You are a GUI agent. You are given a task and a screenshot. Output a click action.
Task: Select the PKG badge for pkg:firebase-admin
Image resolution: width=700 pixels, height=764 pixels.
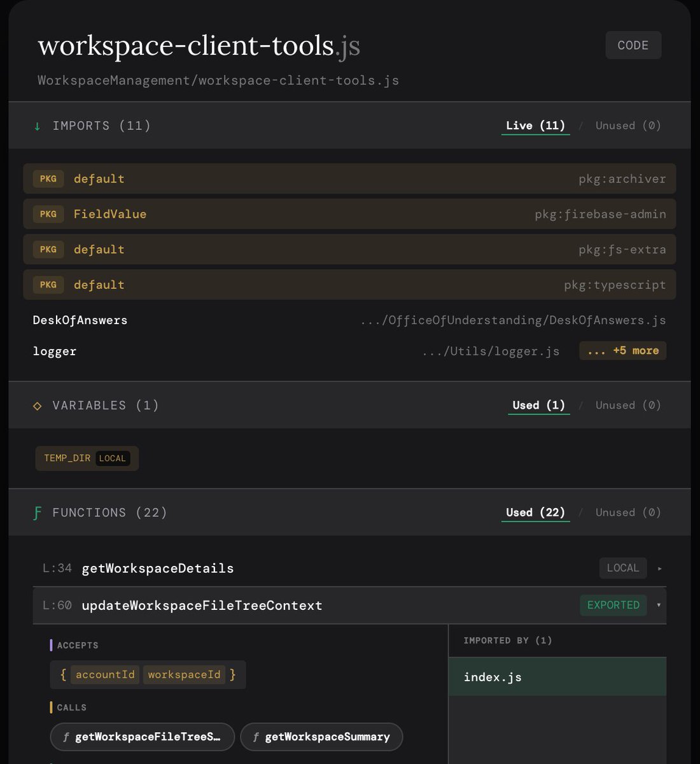(48, 214)
